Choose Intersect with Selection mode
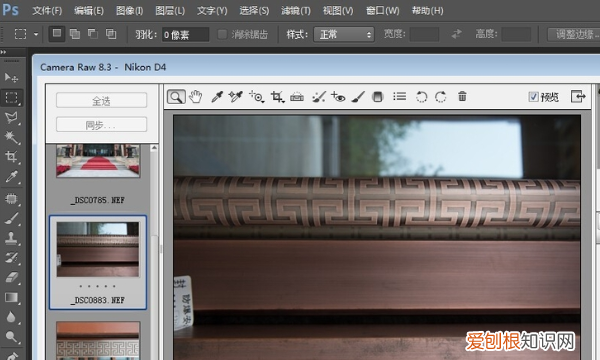The height and width of the screenshot is (360, 600). click(x=111, y=34)
